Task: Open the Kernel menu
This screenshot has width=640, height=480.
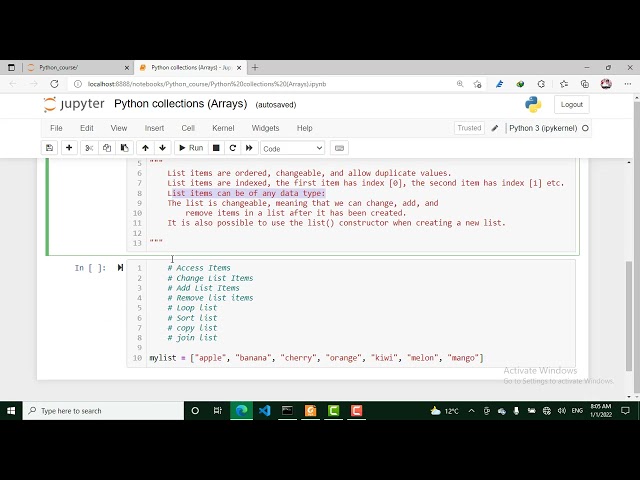Action: coord(223,128)
